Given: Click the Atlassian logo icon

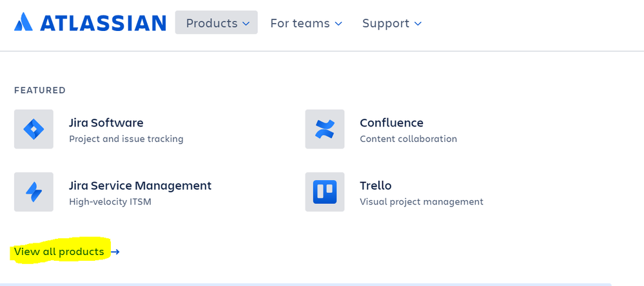Looking at the screenshot, I should coord(23,23).
